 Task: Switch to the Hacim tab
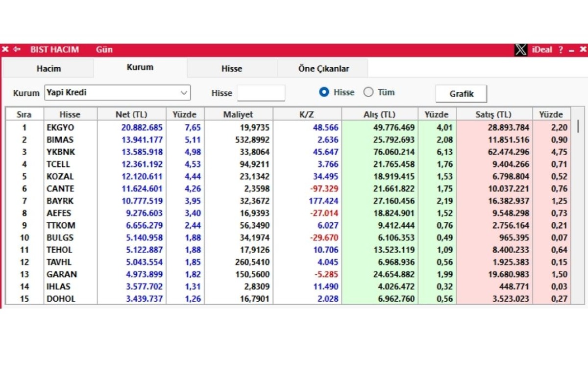[x=49, y=69]
